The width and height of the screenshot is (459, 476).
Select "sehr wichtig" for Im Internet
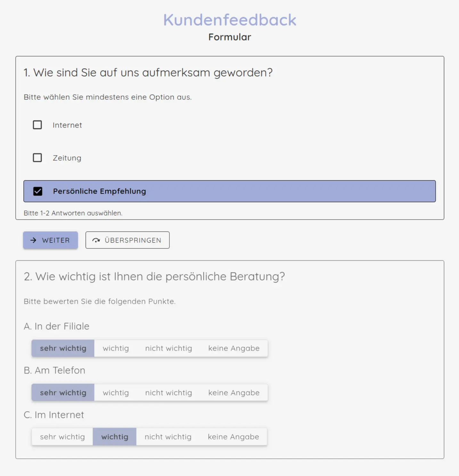(62, 437)
